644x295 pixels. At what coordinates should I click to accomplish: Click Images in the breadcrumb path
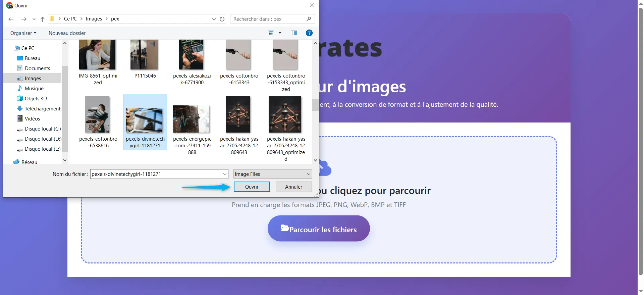pos(94,19)
